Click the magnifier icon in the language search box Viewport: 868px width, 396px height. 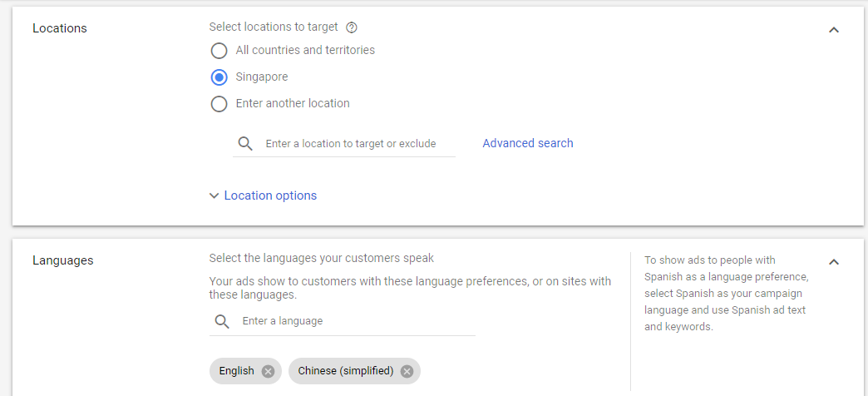[222, 322]
